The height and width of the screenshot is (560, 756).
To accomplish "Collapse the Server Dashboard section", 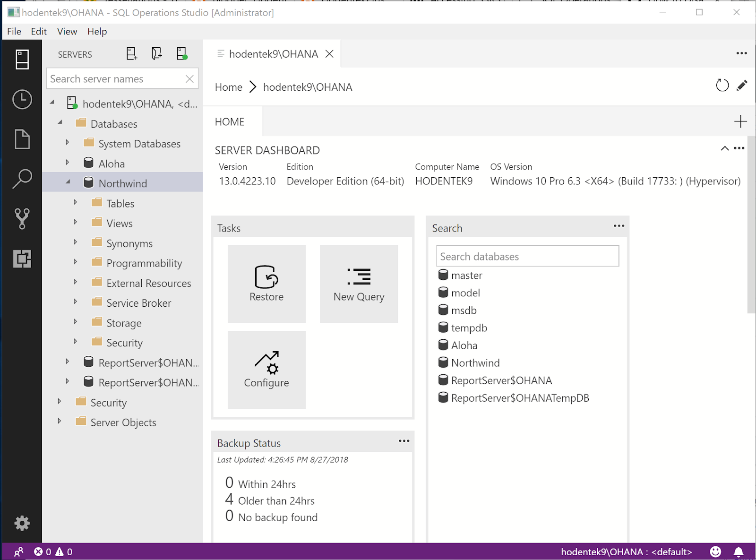I will (x=724, y=148).
